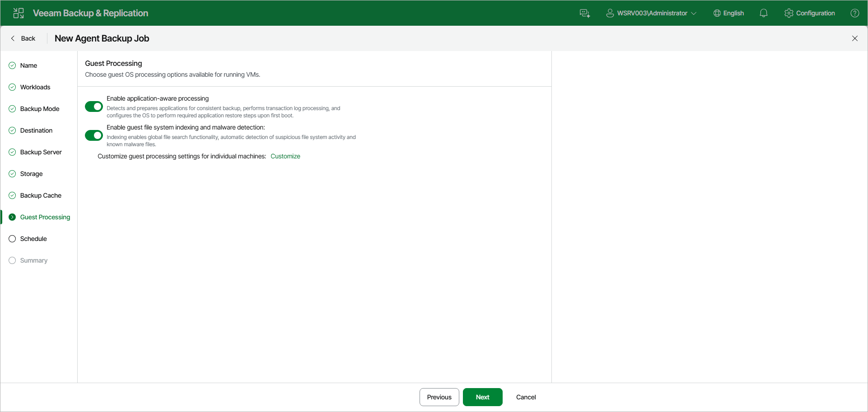Go to the Storage step
868x412 pixels.
coord(32,174)
